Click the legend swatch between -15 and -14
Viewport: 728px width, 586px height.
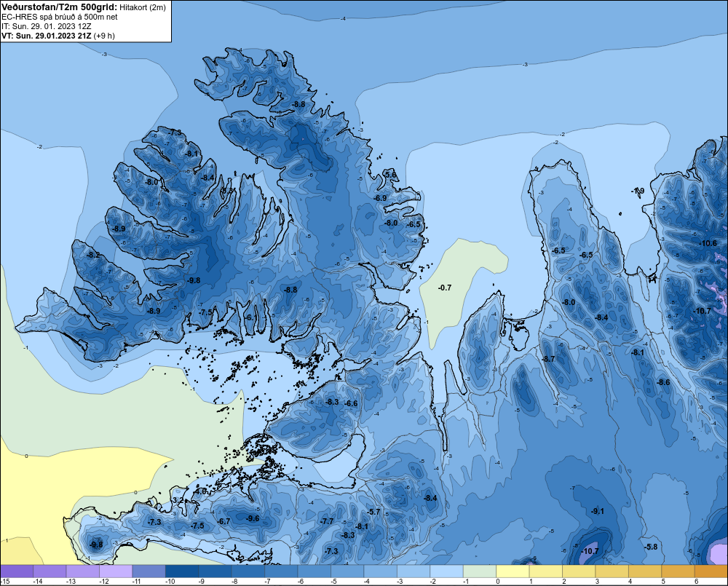pyautogui.click(x=17, y=571)
